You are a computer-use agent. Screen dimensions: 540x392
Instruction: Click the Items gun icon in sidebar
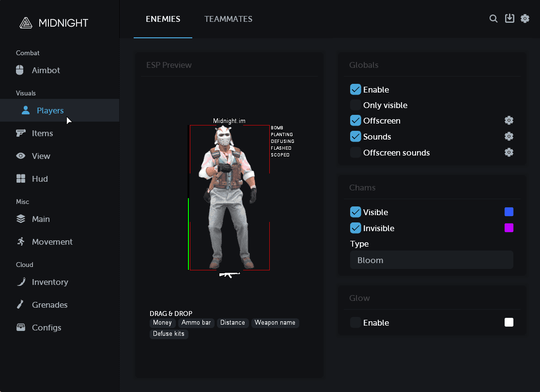click(x=20, y=133)
